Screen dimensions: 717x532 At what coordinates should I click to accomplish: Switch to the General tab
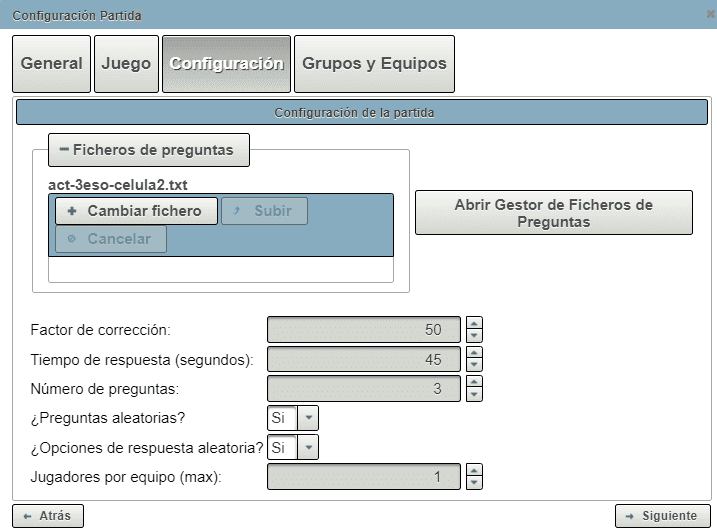click(52, 64)
